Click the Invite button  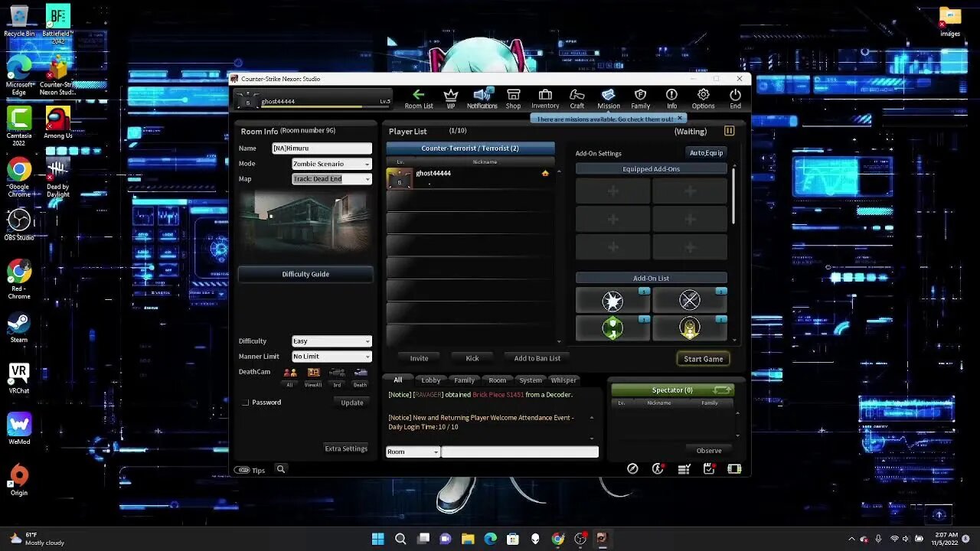(x=419, y=358)
